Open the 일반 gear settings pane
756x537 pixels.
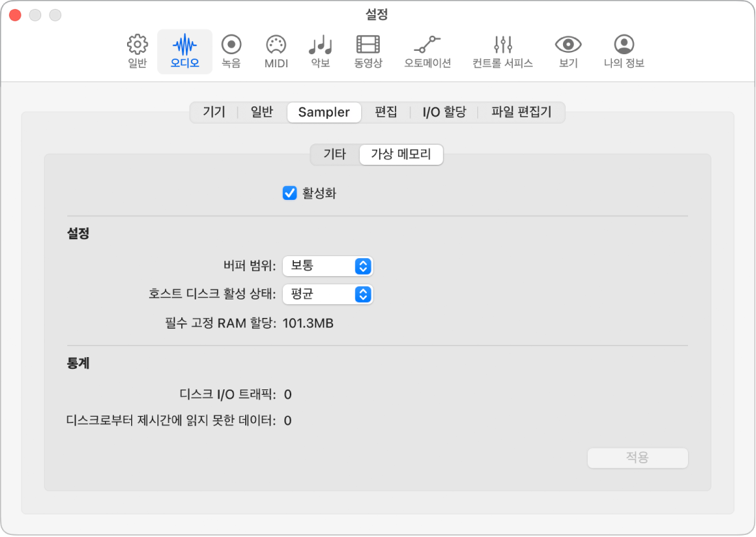tap(137, 52)
